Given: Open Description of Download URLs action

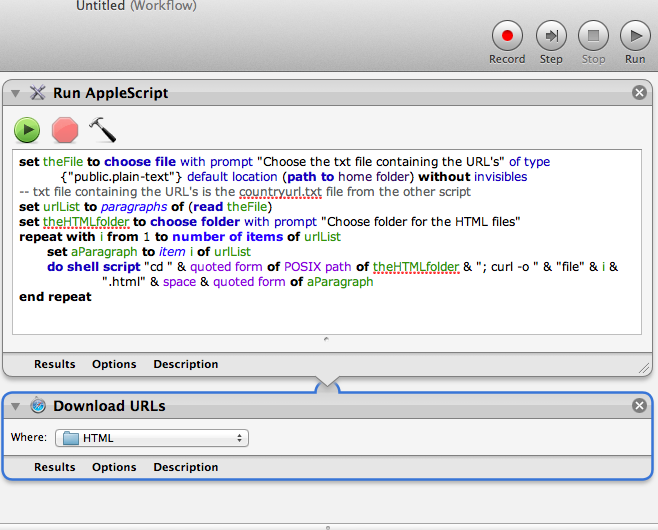Looking at the screenshot, I should (x=185, y=467).
